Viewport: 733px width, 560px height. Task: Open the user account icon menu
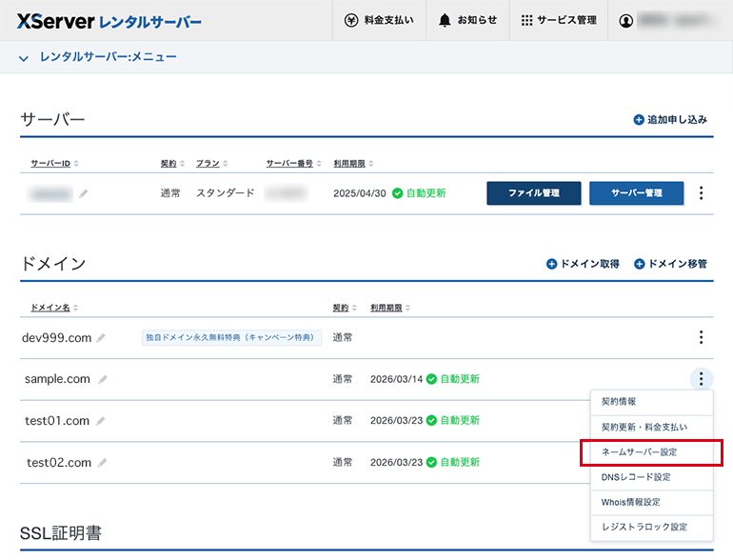(626, 21)
